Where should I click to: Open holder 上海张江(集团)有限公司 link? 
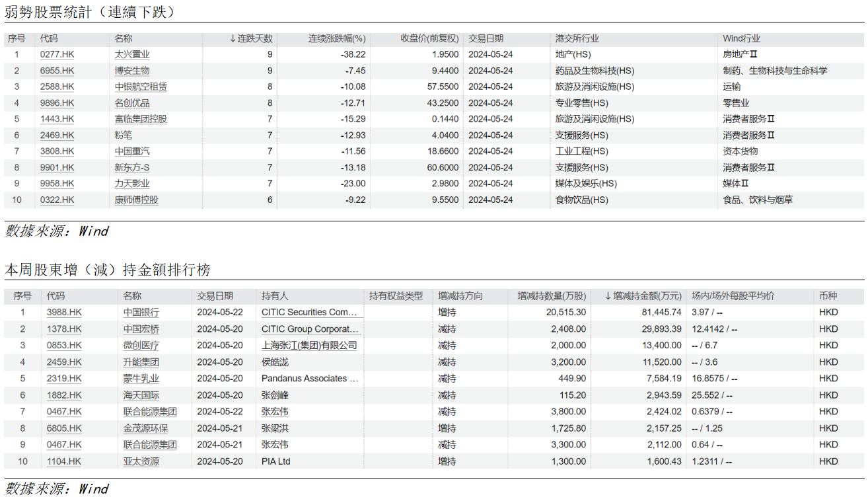(x=309, y=346)
